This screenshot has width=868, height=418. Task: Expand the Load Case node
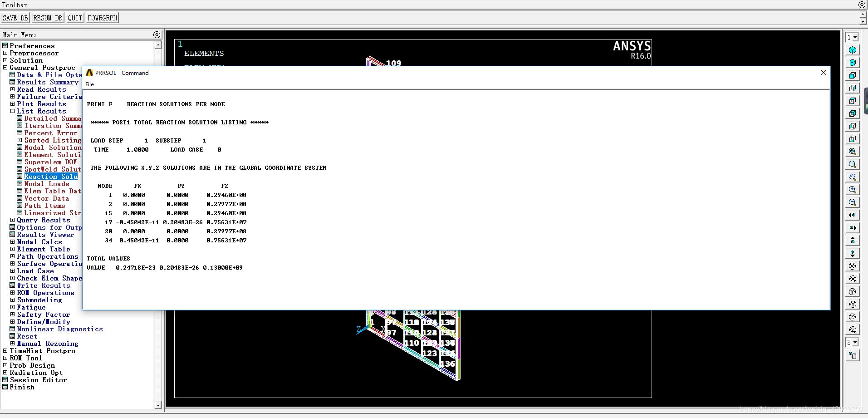point(12,271)
